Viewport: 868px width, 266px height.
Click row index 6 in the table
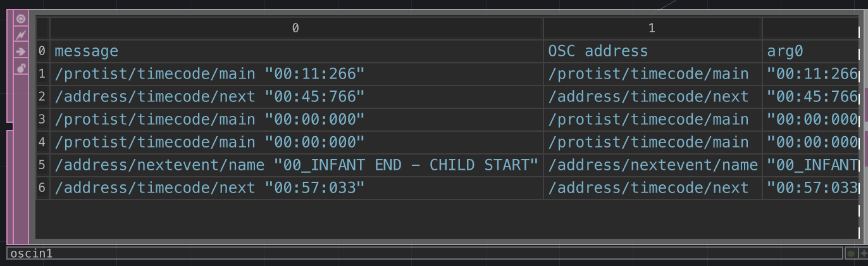42,188
